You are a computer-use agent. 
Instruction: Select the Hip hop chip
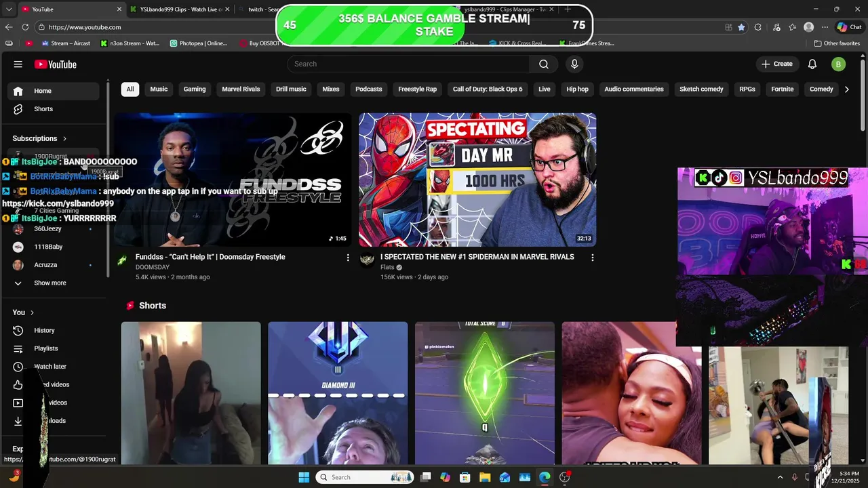(x=577, y=89)
